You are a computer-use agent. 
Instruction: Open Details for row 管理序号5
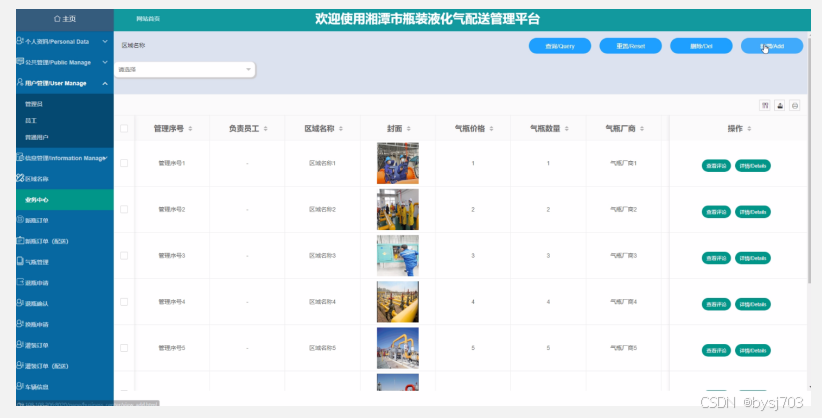click(x=753, y=350)
